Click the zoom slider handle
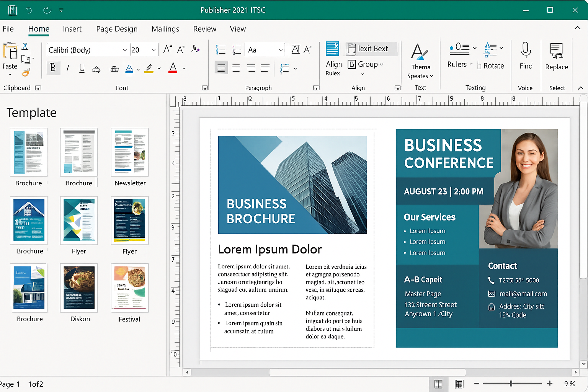This screenshot has width=588, height=392. point(511,383)
